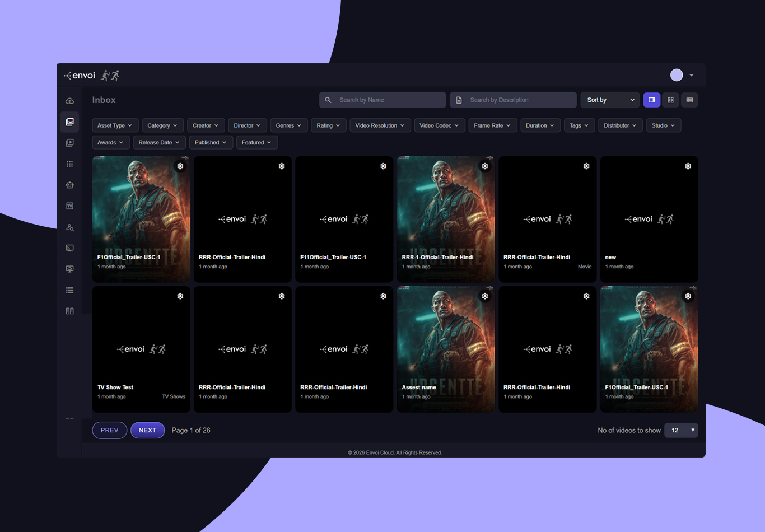Open the cast screen sidebar icon

coord(69,248)
